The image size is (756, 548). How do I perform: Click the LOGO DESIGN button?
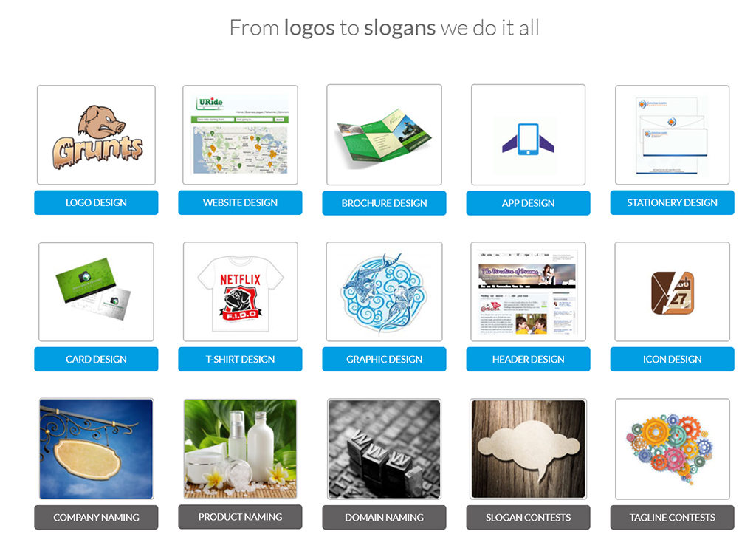pos(96,202)
